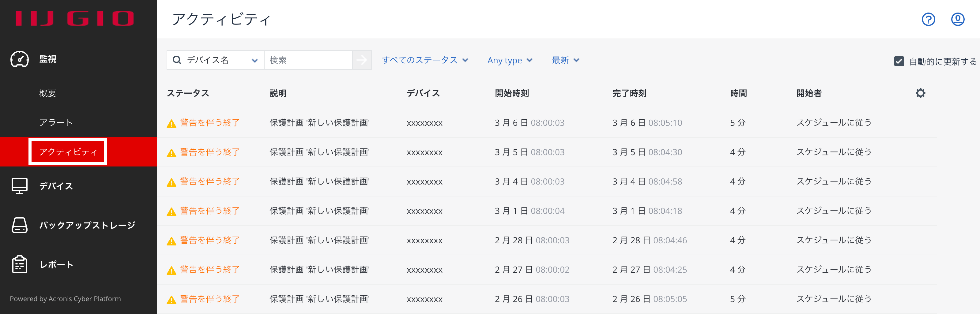Click 警告を伴う終了 status in 3月4日 row
Screen dimensions: 980x314
point(210,181)
